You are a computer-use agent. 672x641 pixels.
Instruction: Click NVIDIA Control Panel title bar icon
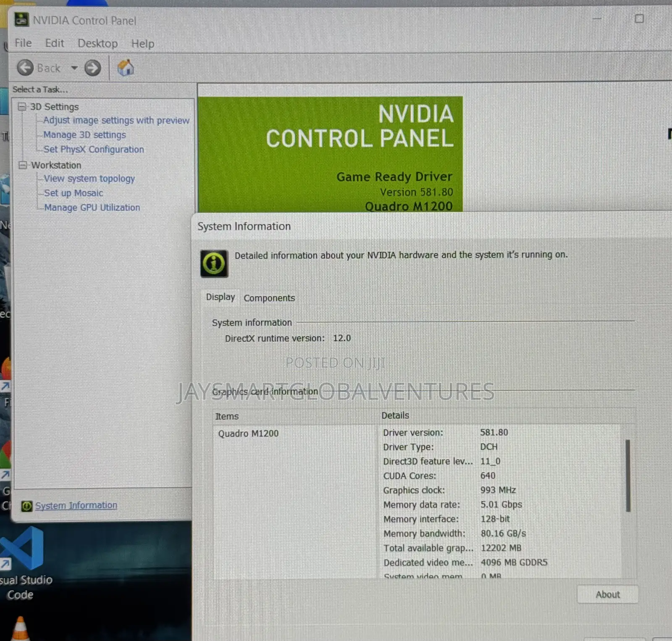(22, 20)
